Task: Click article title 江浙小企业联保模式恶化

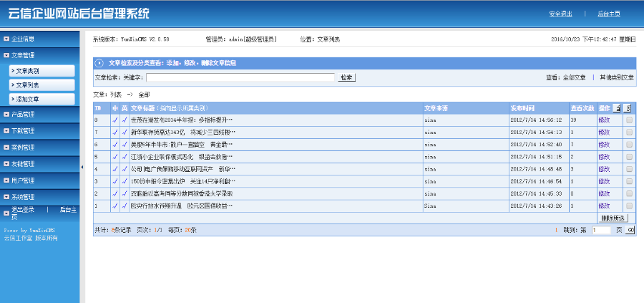Action: tap(182, 157)
